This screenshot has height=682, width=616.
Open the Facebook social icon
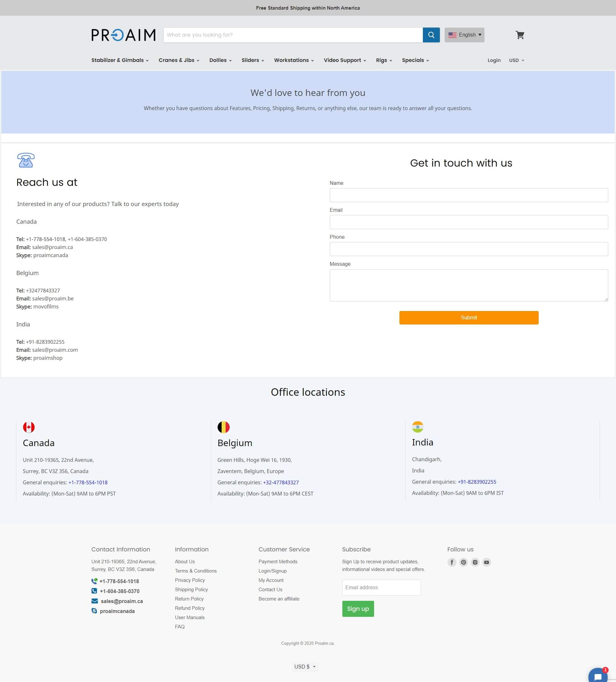coord(452,562)
